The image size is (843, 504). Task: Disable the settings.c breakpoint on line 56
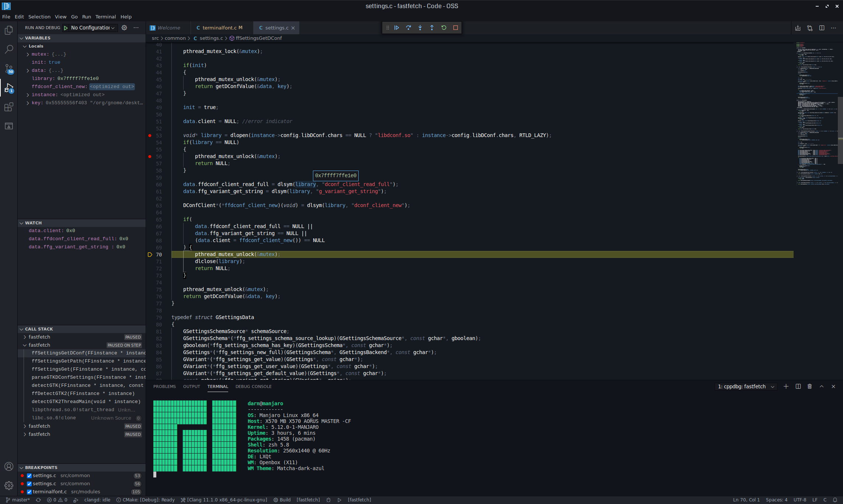(x=29, y=484)
